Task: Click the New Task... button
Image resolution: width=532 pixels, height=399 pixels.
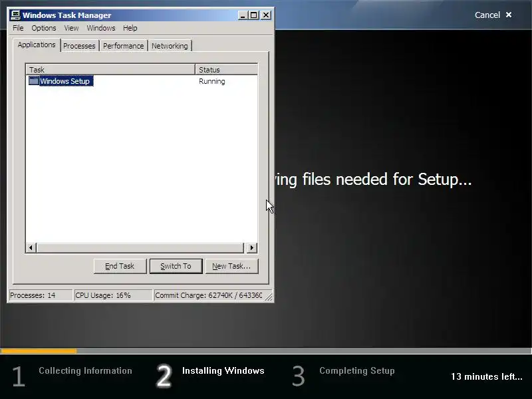Action: pos(231,266)
